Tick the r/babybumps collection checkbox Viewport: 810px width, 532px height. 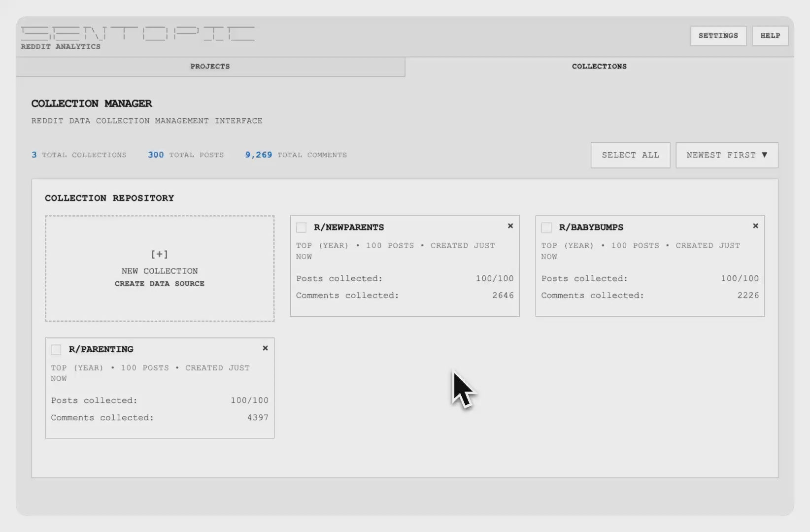(x=546, y=228)
